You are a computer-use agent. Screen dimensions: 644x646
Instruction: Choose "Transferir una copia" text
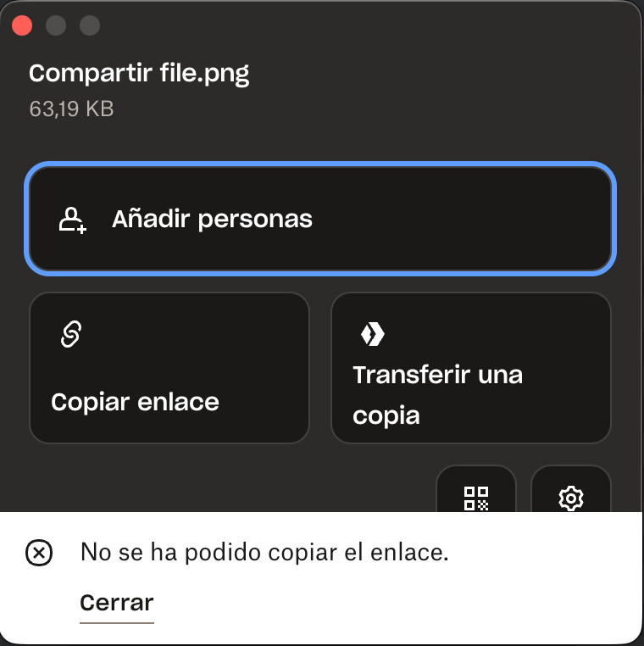pyautogui.click(x=437, y=395)
